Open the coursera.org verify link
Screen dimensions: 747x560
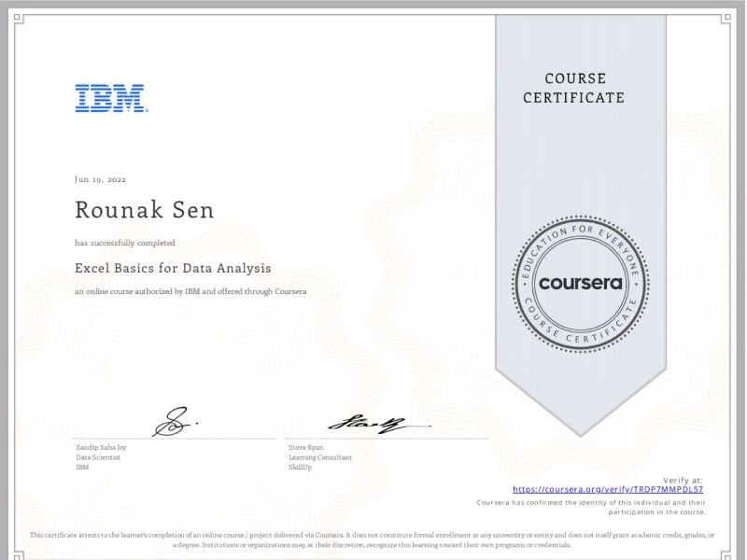[608, 489]
